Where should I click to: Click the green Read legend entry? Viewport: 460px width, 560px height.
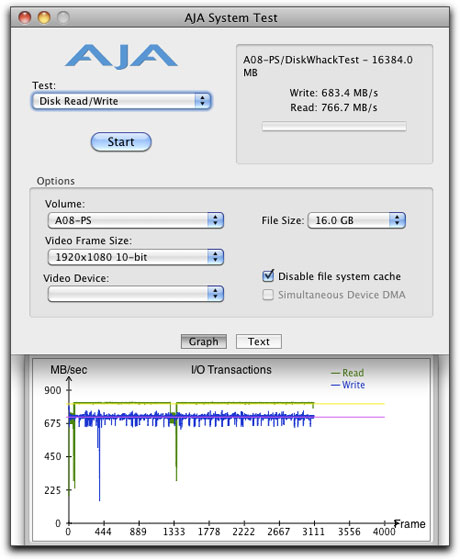tap(348, 373)
